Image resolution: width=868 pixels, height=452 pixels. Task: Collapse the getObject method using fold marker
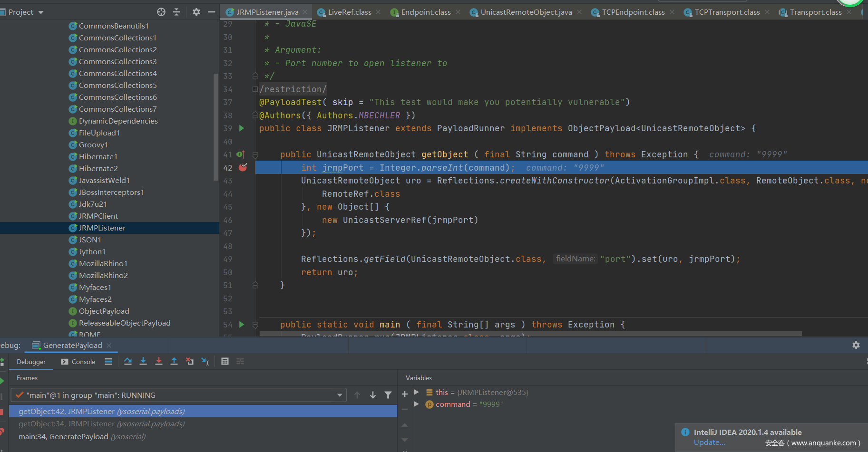pos(255,155)
